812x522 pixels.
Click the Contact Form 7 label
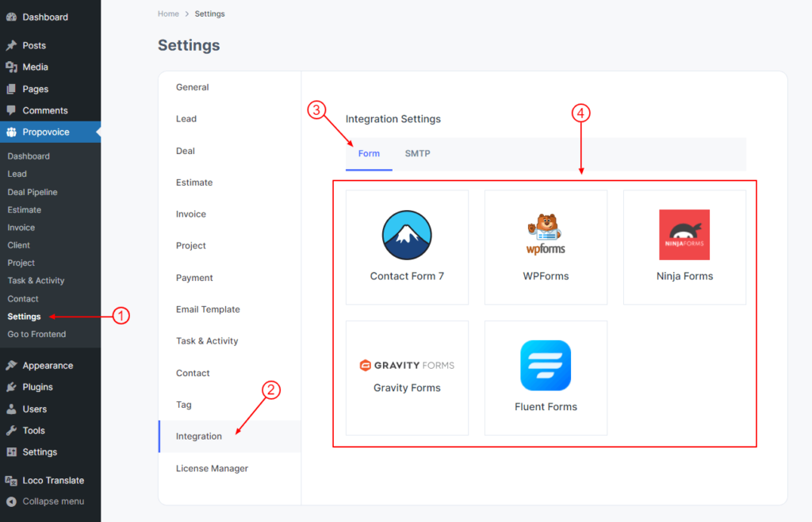(x=407, y=276)
